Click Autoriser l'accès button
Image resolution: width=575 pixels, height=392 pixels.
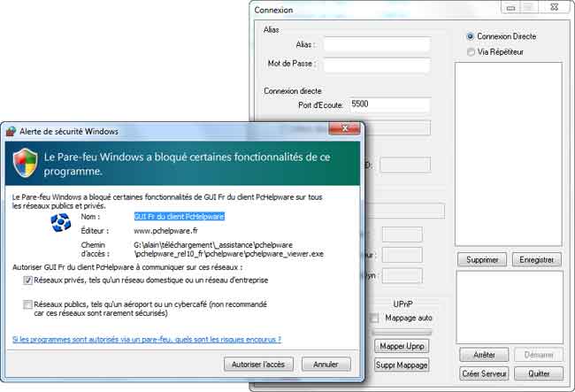(x=258, y=365)
